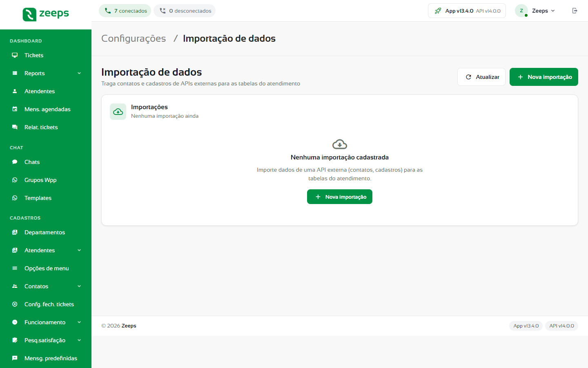The width and height of the screenshot is (588, 368).
Task: Click the Chats bubble icon
Action: (15, 162)
